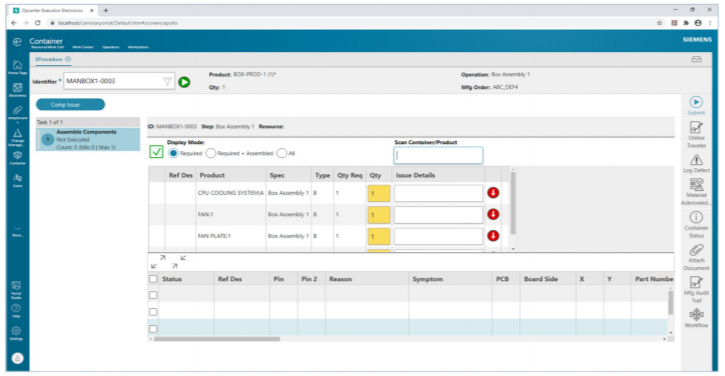Viewport: 725px width, 376px height.
Task: Open the Help sidebar icon
Action: 16,308
